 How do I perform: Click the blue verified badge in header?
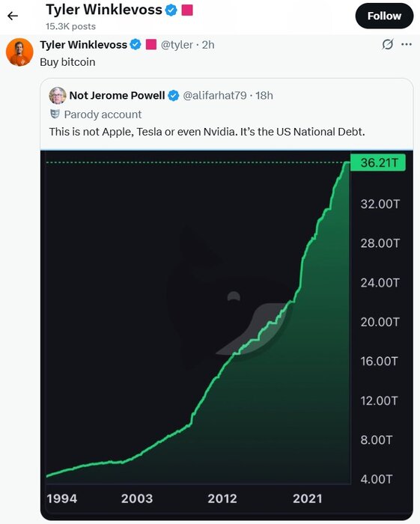pos(171,10)
